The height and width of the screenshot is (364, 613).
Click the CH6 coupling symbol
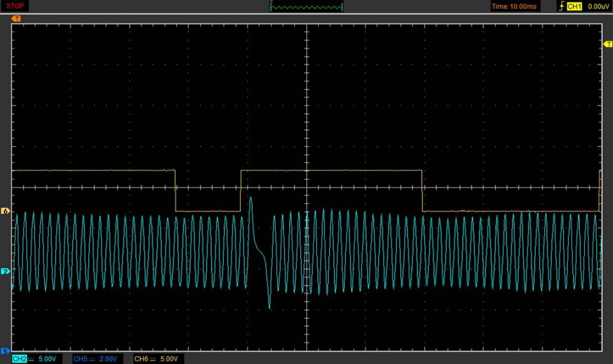pyautogui.click(x=153, y=358)
